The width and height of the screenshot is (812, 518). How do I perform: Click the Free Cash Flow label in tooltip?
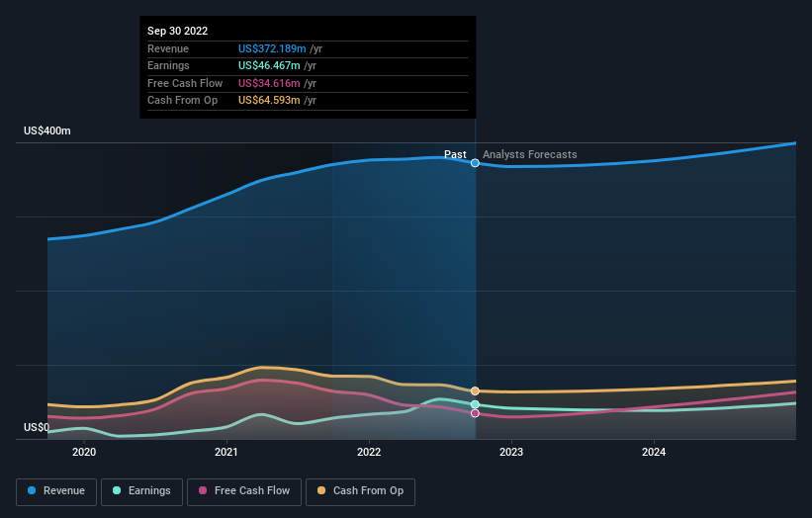(x=185, y=83)
